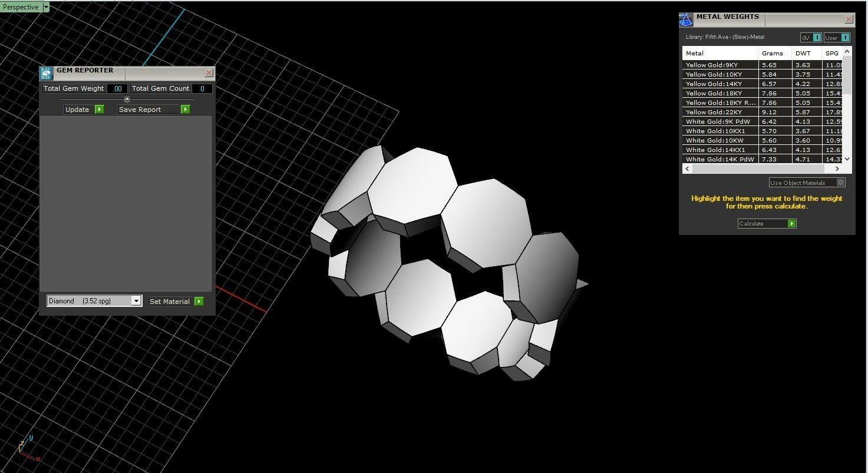Select the White Gold:14KX1 row
The image size is (868, 473).
tap(763, 150)
